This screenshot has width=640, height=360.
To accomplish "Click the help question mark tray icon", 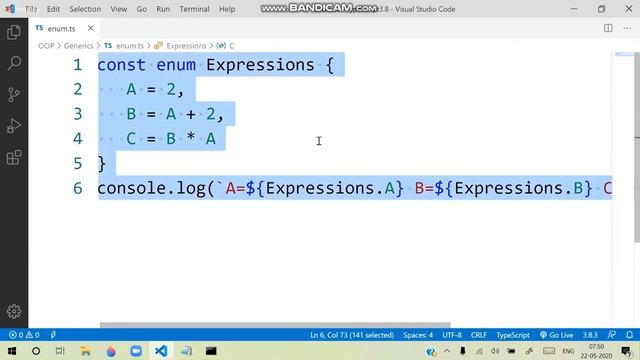I will tap(431, 351).
